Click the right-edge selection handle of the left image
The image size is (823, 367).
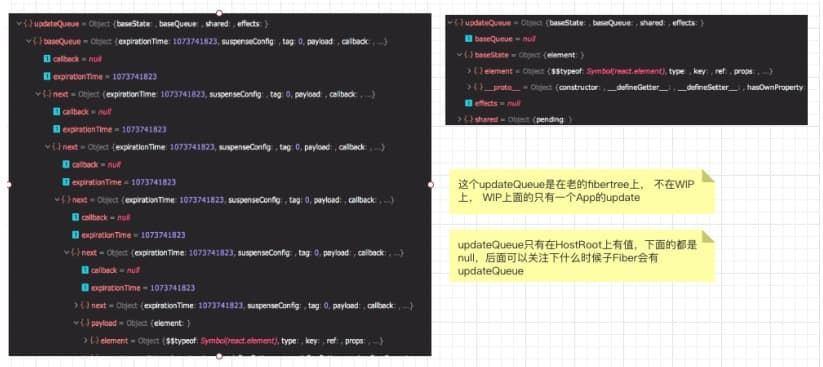430,184
